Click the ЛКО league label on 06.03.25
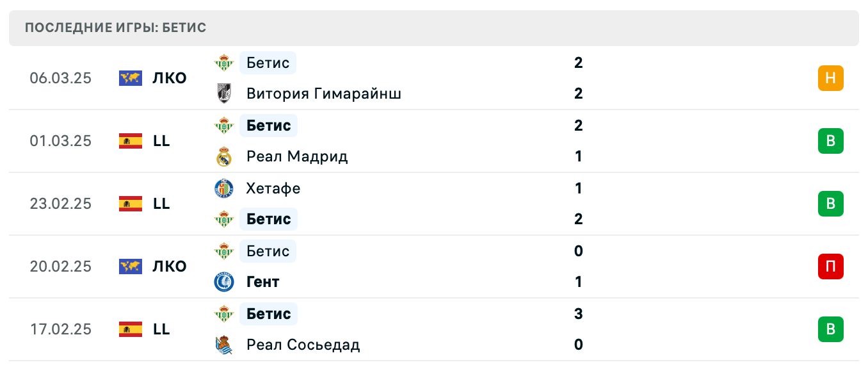 coord(170,78)
